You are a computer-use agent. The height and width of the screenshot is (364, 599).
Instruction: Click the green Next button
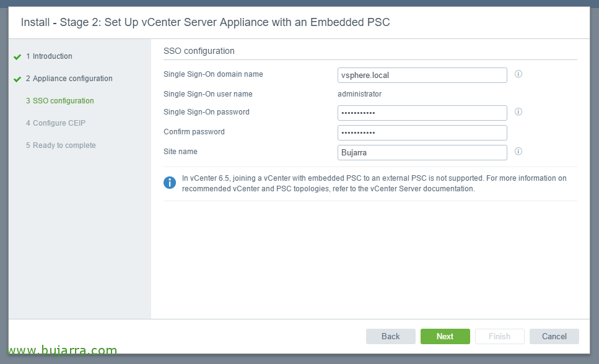[445, 337]
